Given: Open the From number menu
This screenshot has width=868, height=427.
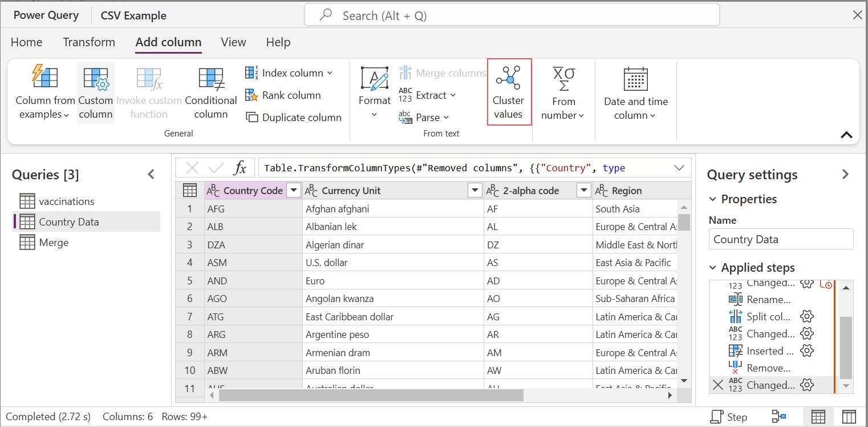Looking at the screenshot, I should 563,93.
